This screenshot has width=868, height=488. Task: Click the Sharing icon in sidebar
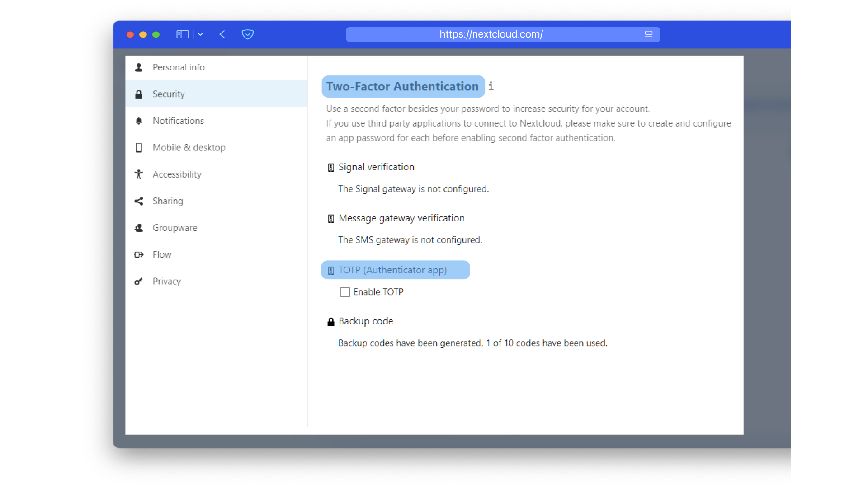[139, 201]
